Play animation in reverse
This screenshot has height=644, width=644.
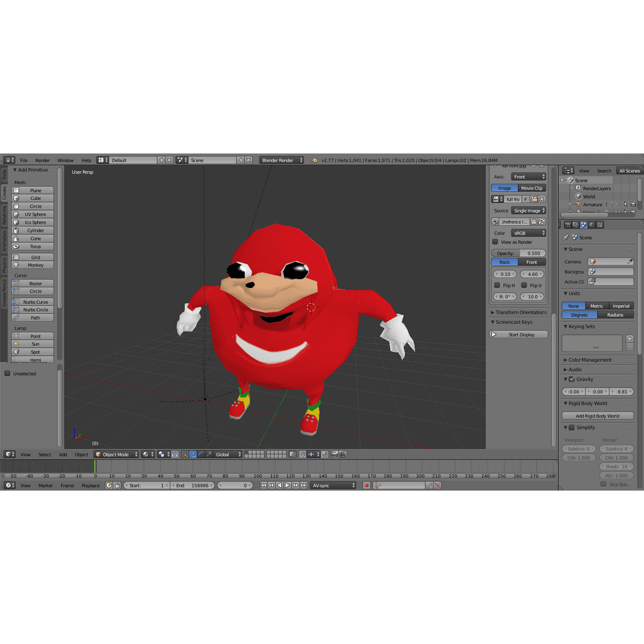[x=279, y=486]
